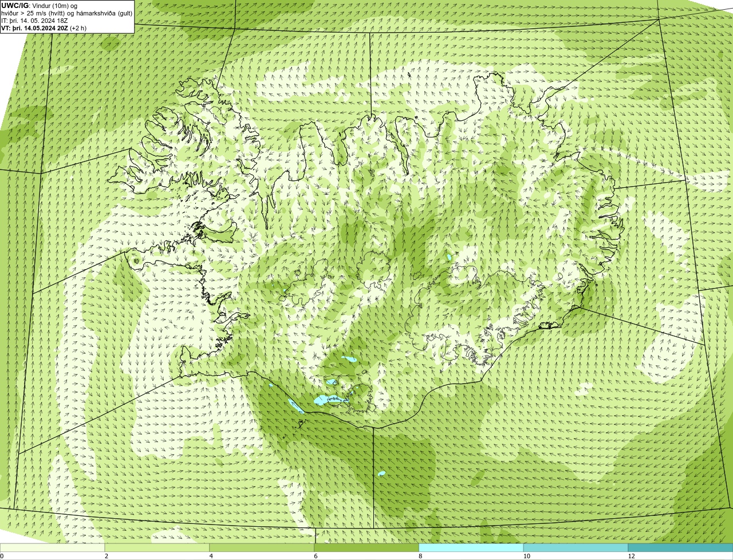Screen dimensions: 733x560
Task: Pick the 6–8 m/s dark green legend segment
Action: tap(366, 547)
